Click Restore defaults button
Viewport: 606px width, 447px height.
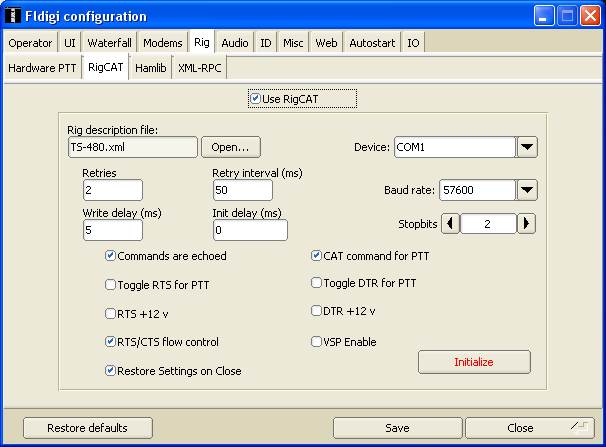88,428
